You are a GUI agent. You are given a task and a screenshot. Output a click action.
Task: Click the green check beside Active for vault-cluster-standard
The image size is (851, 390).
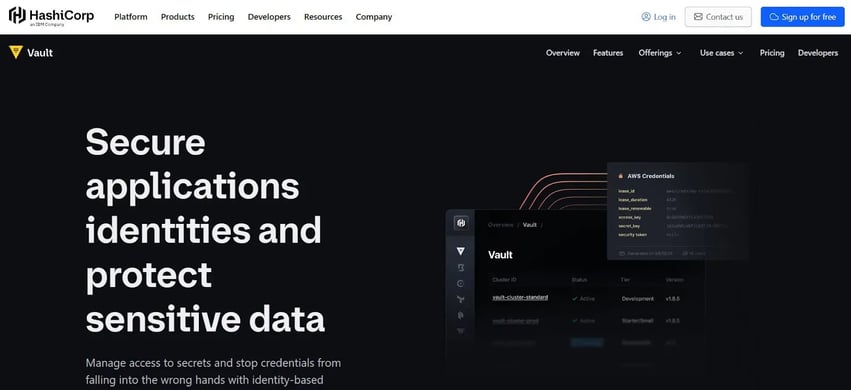click(575, 299)
